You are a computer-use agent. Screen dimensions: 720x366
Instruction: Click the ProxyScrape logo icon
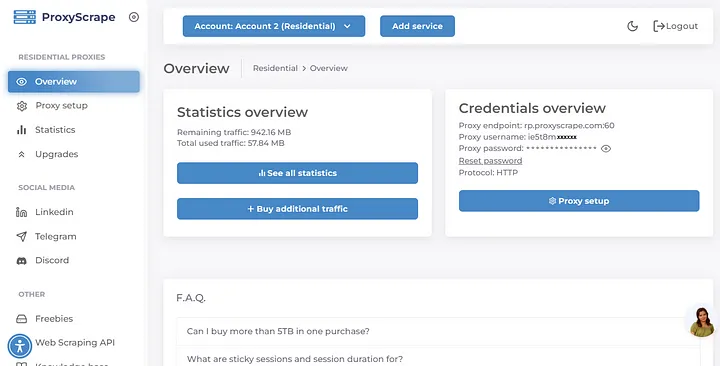point(25,17)
